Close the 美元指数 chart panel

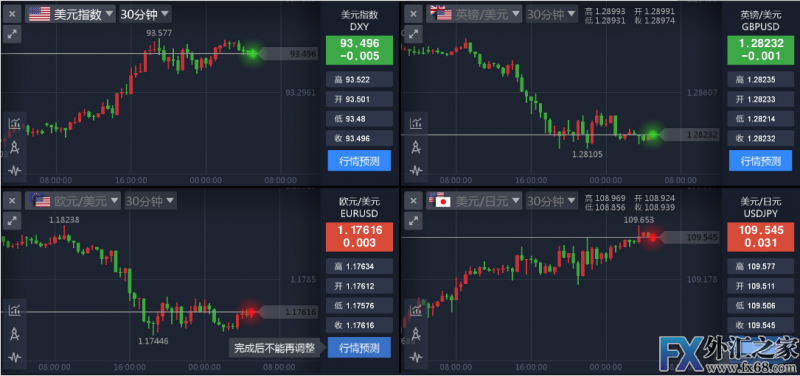[12, 14]
